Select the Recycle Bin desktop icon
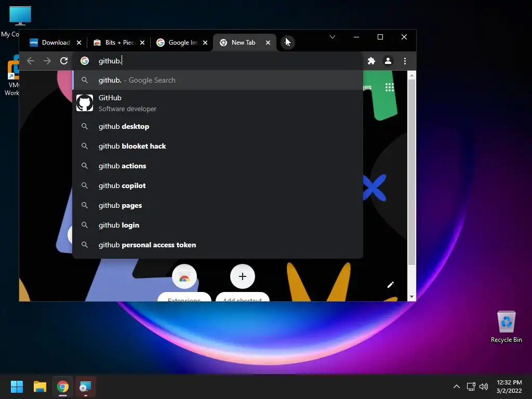532x399 pixels. 506,327
